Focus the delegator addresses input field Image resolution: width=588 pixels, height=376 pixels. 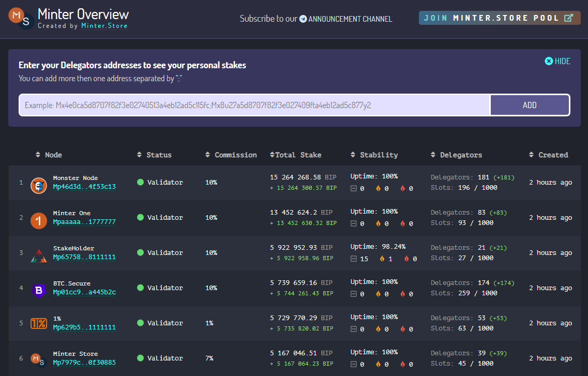coord(254,105)
